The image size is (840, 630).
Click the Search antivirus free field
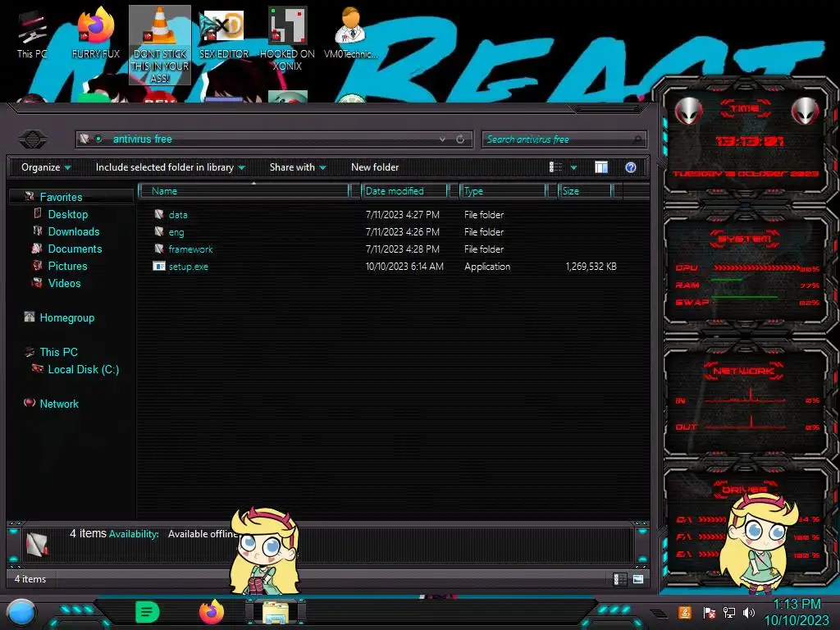click(x=564, y=139)
